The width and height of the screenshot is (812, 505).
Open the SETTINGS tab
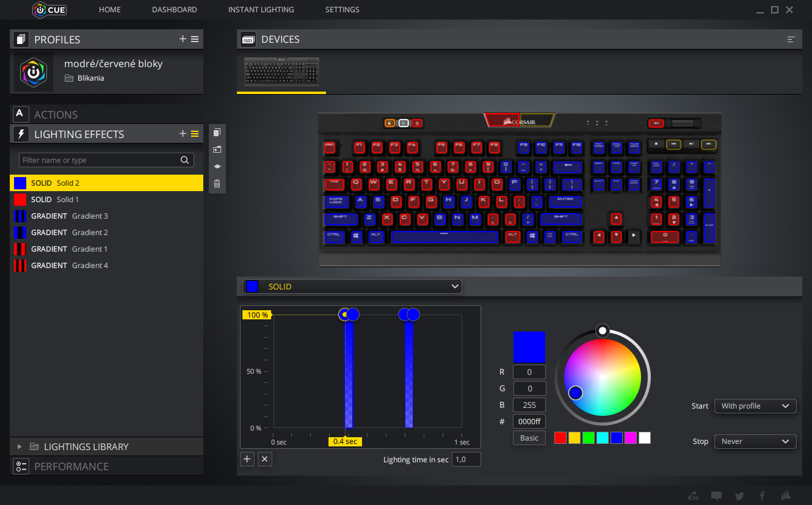pyautogui.click(x=343, y=10)
